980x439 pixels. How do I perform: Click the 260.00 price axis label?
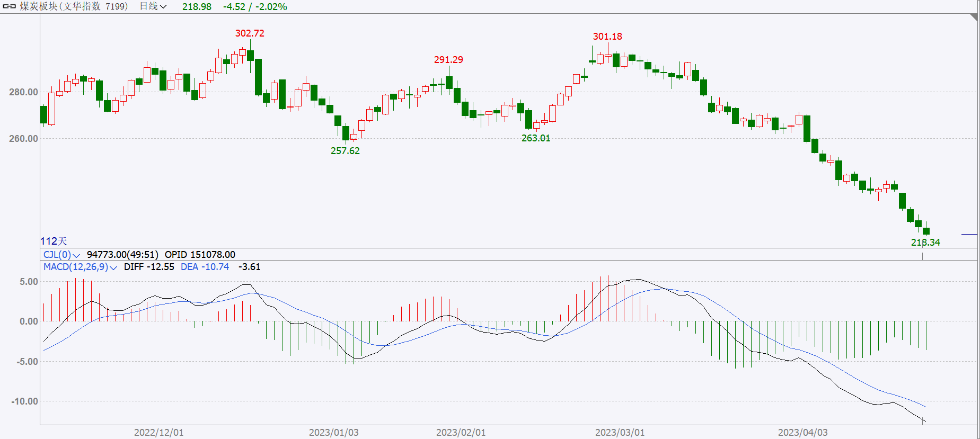(23, 139)
